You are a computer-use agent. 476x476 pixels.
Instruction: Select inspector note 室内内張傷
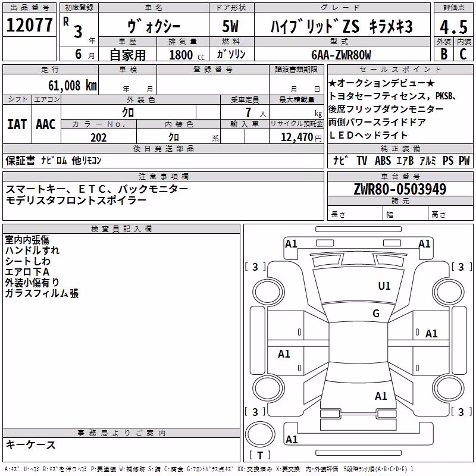tap(27, 240)
